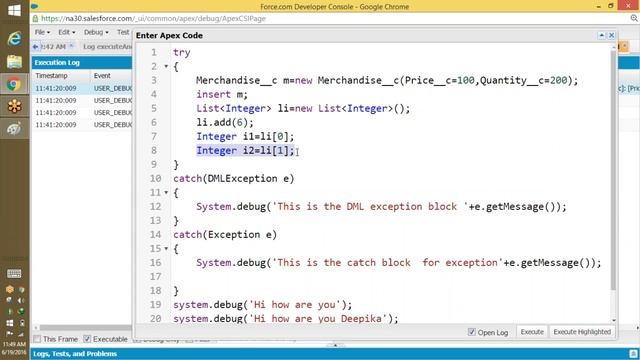Click the secure lock icon in the address bar
This screenshot has width=640, height=360.
point(36,18)
